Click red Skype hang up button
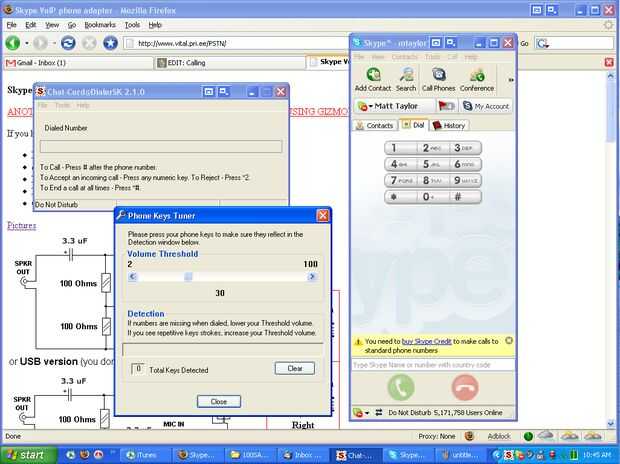Image resolution: width=620 pixels, height=464 pixels. (x=465, y=387)
